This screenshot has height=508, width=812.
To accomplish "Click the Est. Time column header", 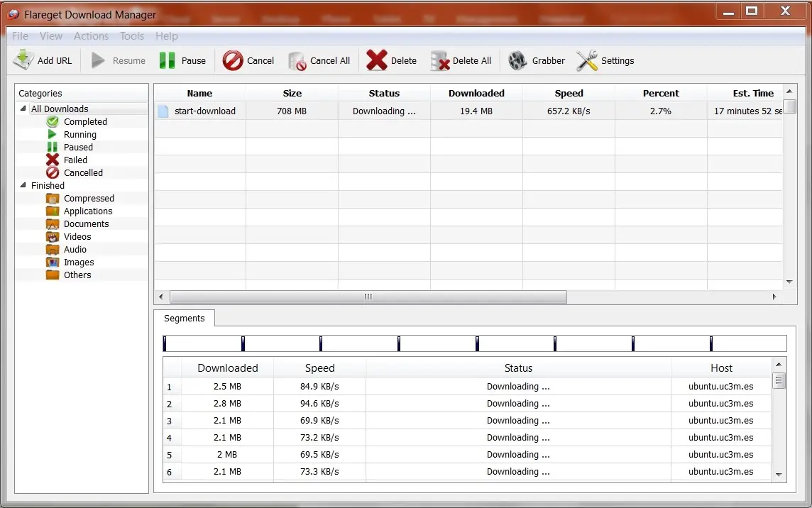I will click(x=745, y=93).
